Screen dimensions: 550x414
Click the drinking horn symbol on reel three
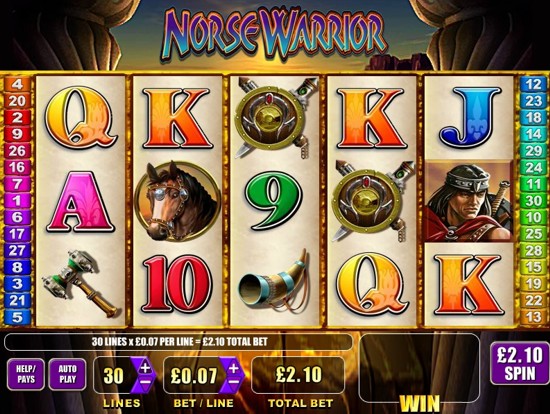[x=275, y=282]
